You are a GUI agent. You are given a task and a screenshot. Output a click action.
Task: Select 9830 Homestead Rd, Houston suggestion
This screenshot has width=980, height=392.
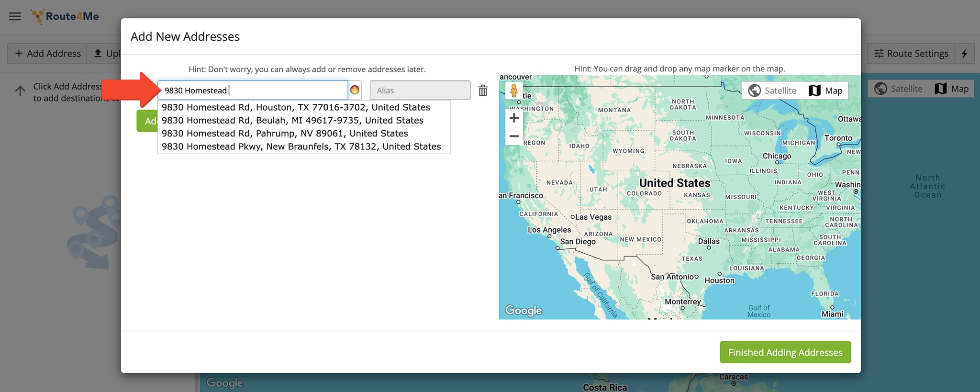304,107
